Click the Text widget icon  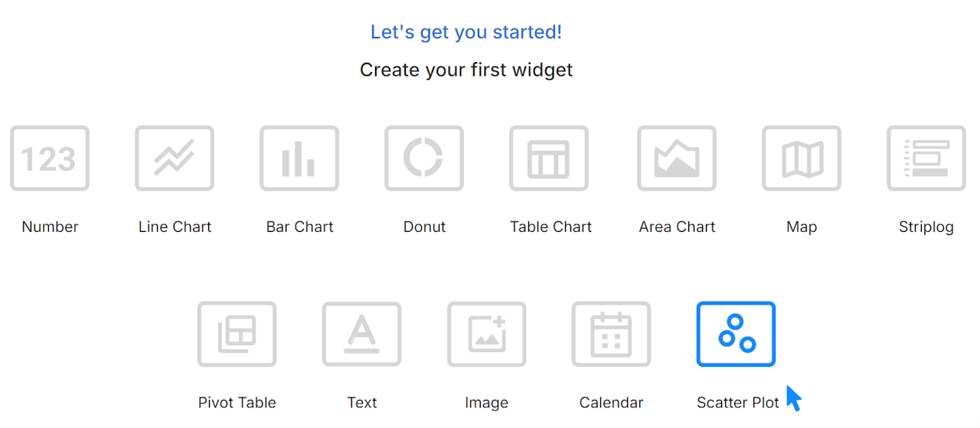pos(362,334)
